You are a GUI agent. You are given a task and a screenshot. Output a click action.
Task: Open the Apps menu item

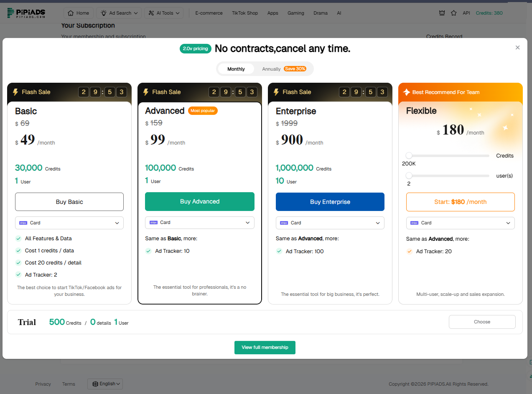tap(273, 13)
